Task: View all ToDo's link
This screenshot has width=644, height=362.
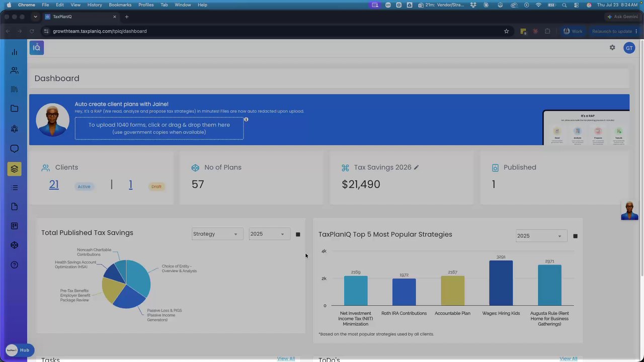Action: point(569,358)
